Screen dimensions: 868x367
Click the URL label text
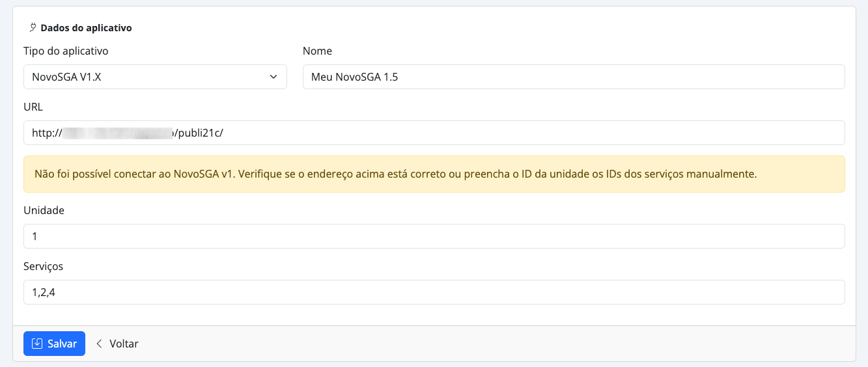pos(33,107)
